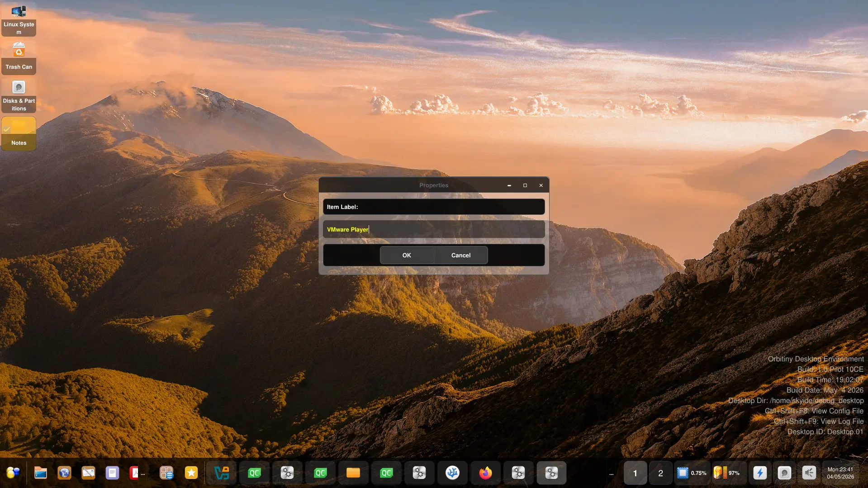
Task: Open the Linux System desktop icon
Action: (19, 19)
